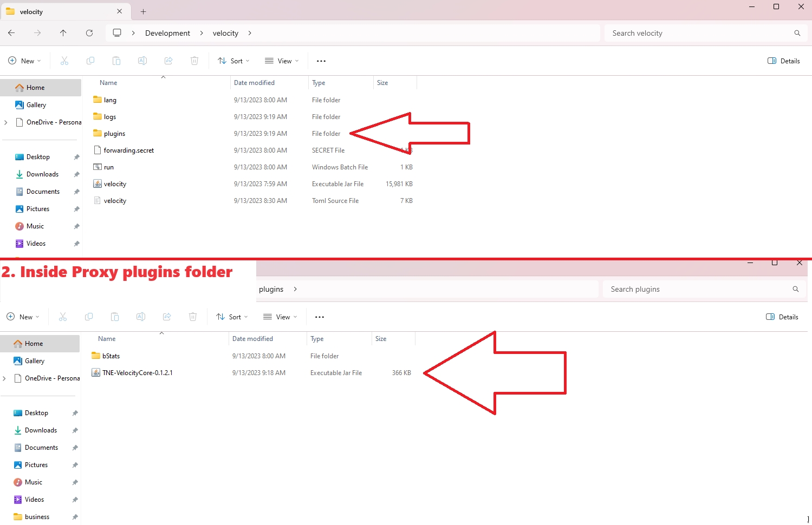The height and width of the screenshot is (525, 812).
Task: Open the View dropdown in the plugins window
Action: click(x=280, y=317)
